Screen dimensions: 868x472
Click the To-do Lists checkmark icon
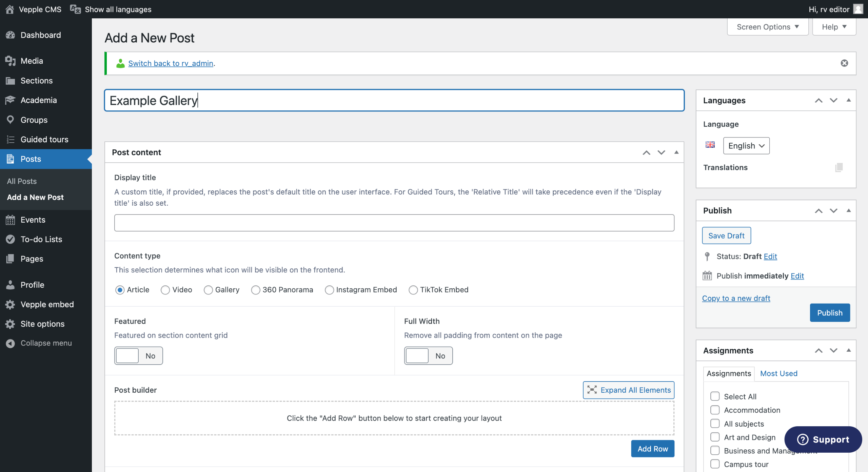[x=10, y=239]
